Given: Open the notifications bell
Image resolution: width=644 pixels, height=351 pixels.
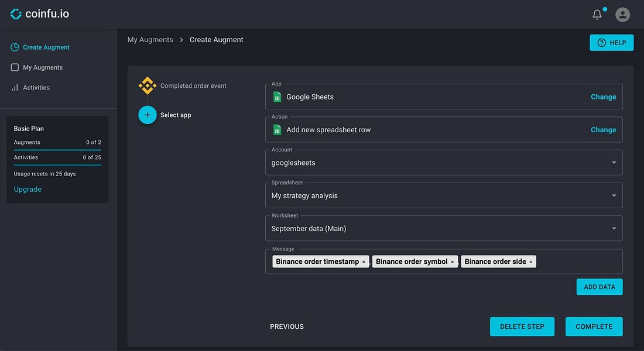Looking at the screenshot, I should [597, 15].
